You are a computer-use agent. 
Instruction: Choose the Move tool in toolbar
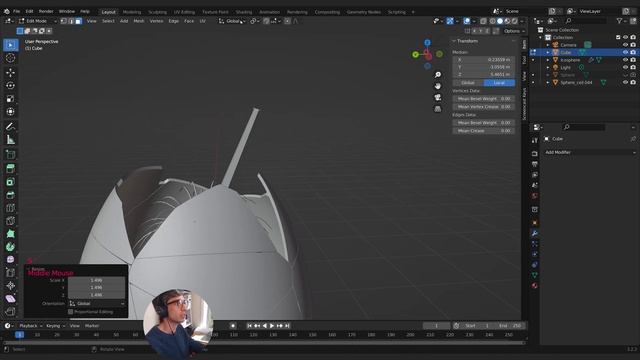tap(11, 72)
